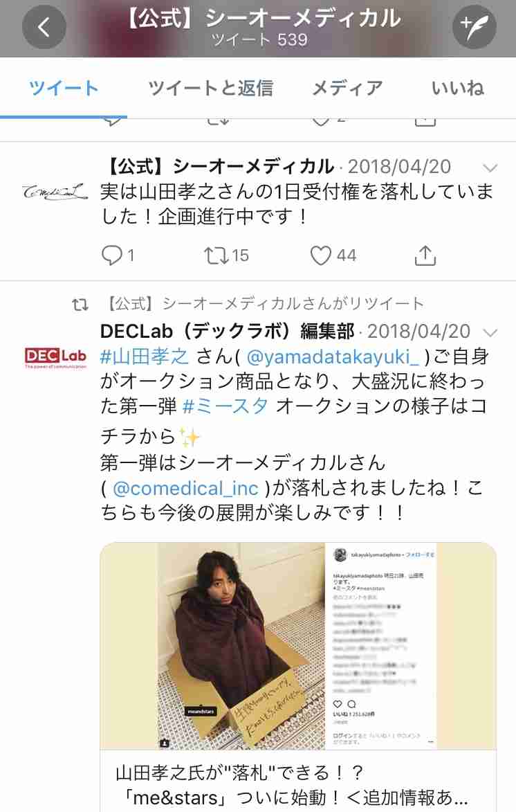Screen dimensions: 516x812
Task: Select the ツイート tab
Action: click(64, 87)
